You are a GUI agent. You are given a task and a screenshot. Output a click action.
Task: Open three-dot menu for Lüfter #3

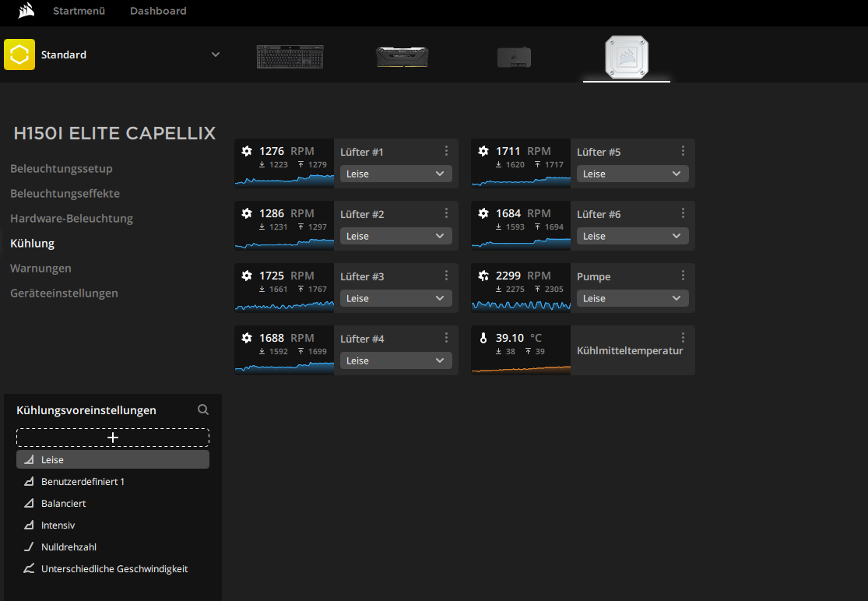click(446, 276)
